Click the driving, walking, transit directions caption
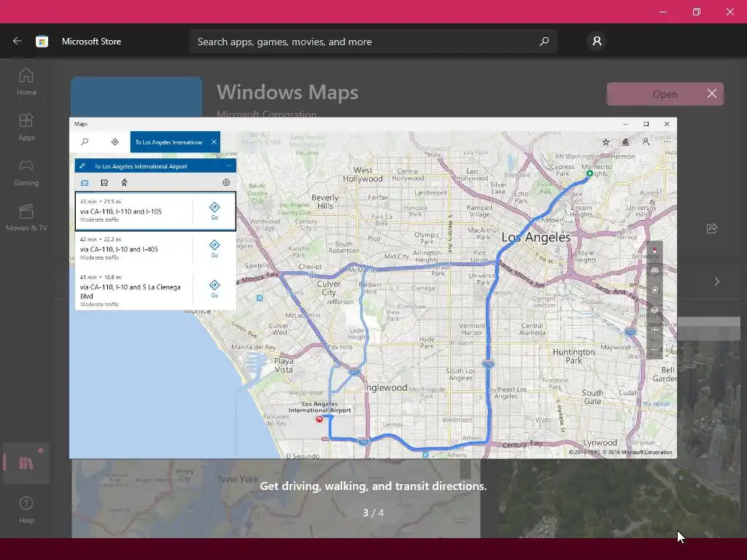Screen dimensions: 747x560 (373, 486)
